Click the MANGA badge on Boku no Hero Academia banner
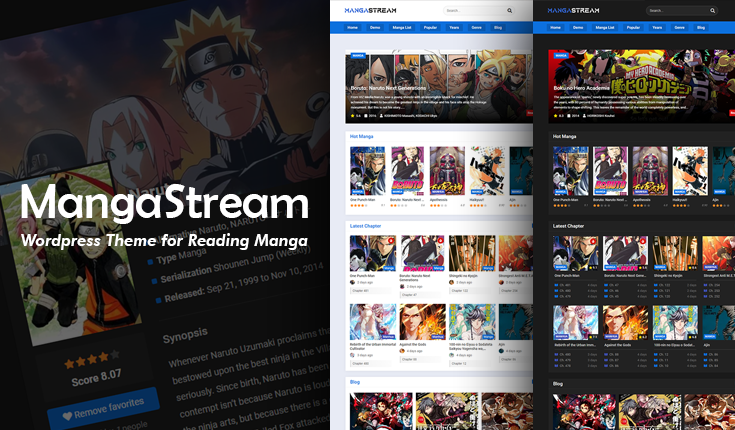735x430 pixels. [561, 55]
